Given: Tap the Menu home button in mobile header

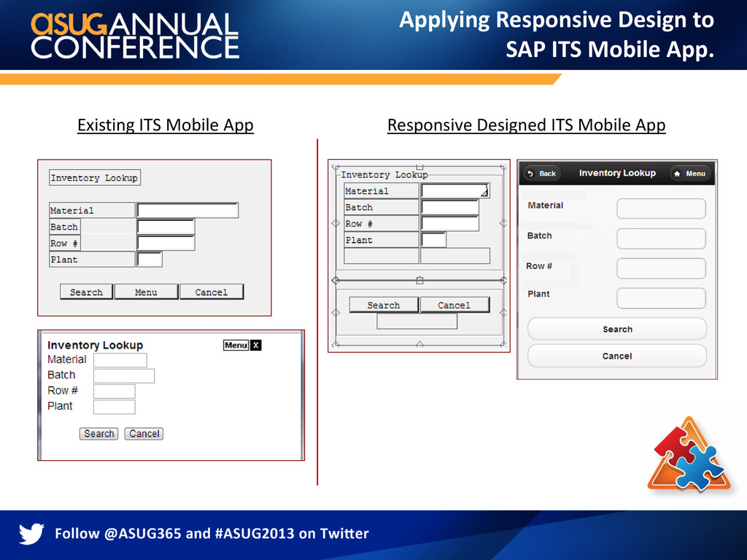Looking at the screenshot, I should point(690,174).
